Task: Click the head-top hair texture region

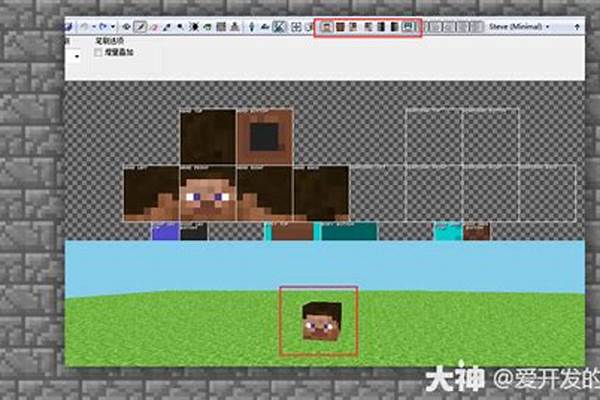Action: [208, 137]
